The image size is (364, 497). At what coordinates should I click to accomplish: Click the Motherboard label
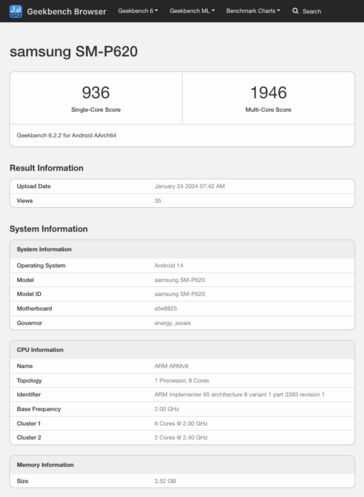pos(34,308)
